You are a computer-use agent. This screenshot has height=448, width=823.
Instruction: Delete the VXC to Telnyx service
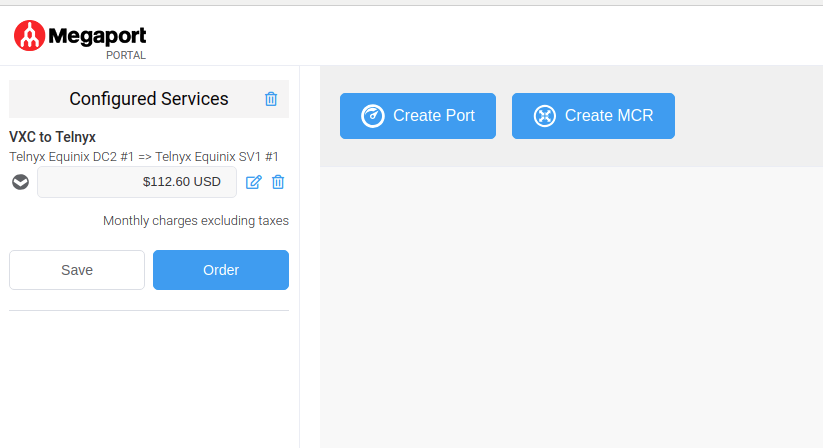tap(278, 182)
